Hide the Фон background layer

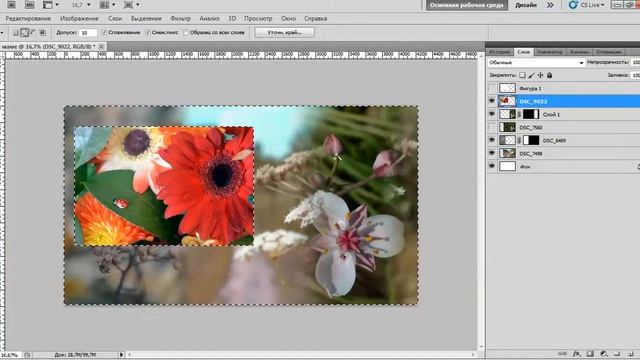coord(492,167)
